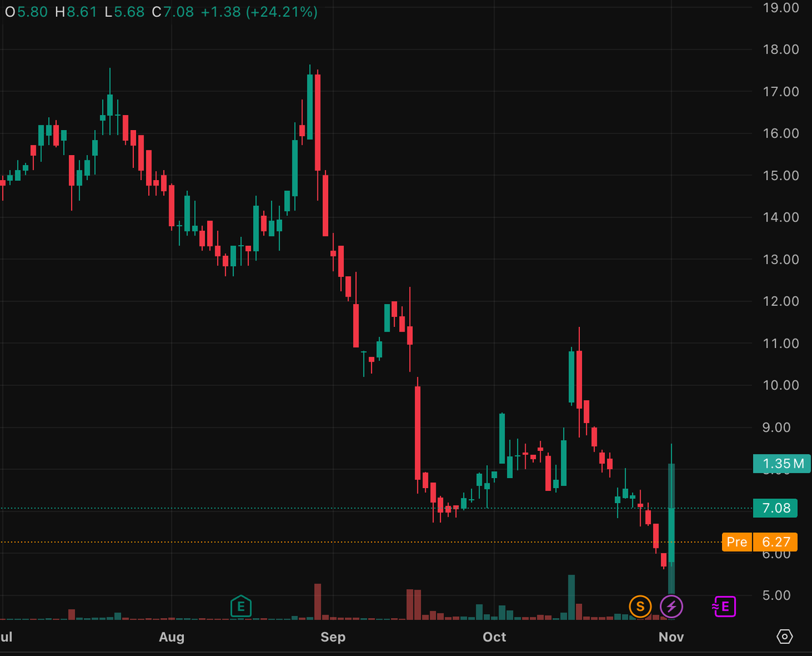812x656 pixels.
Task: Click the magenta estimated earnings ≈E badge
Action: click(724, 607)
